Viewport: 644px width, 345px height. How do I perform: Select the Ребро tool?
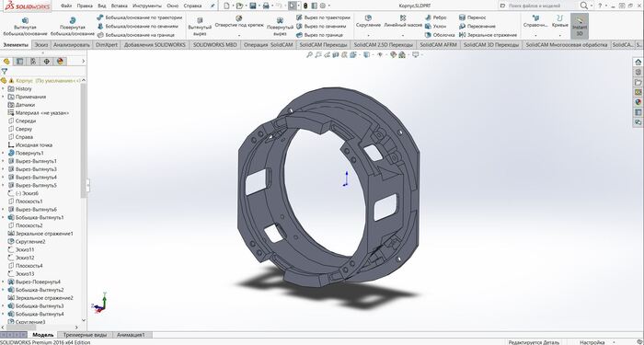[436, 17]
